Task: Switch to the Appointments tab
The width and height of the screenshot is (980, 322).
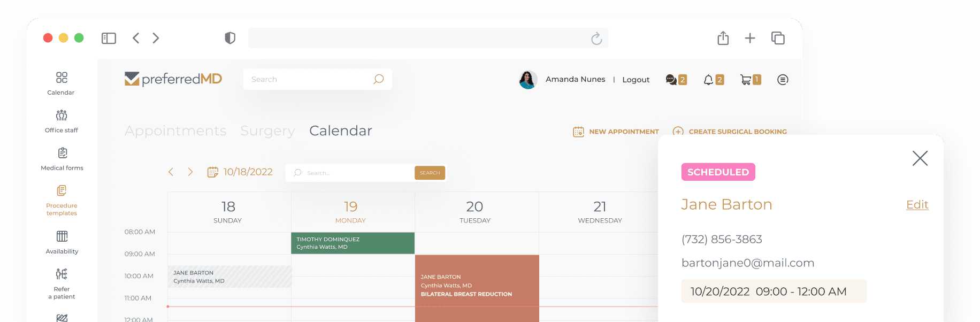Action: pos(175,131)
